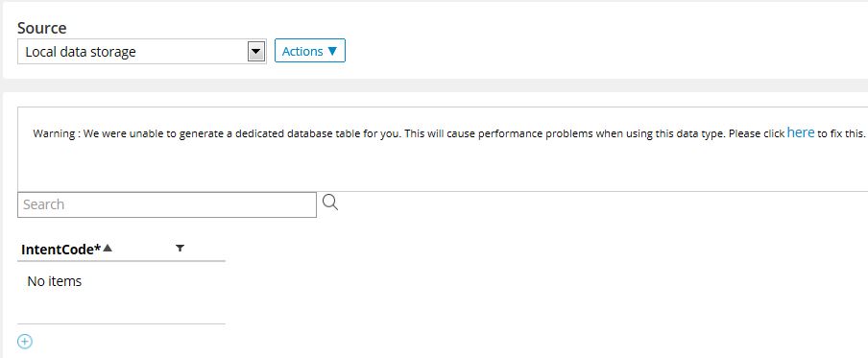Click the Actions button label
The width and height of the screenshot is (868, 358).
click(x=302, y=51)
